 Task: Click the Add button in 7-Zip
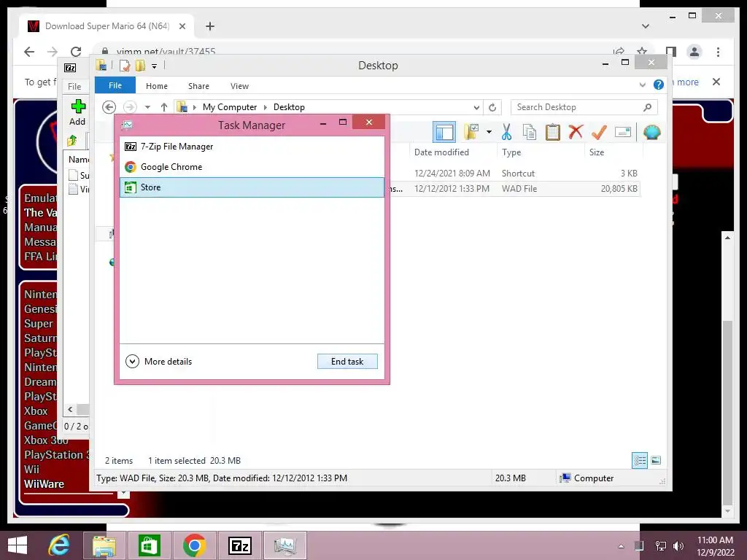(x=77, y=112)
